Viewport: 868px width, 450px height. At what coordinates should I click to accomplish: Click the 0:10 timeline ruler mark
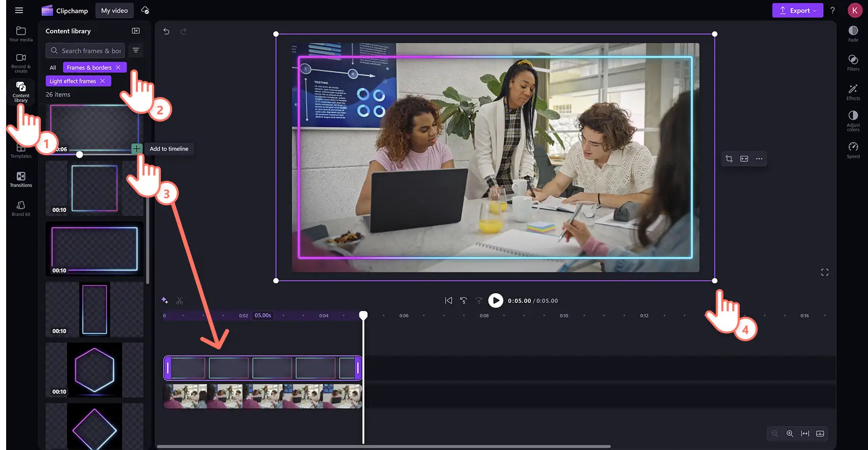tap(564, 316)
